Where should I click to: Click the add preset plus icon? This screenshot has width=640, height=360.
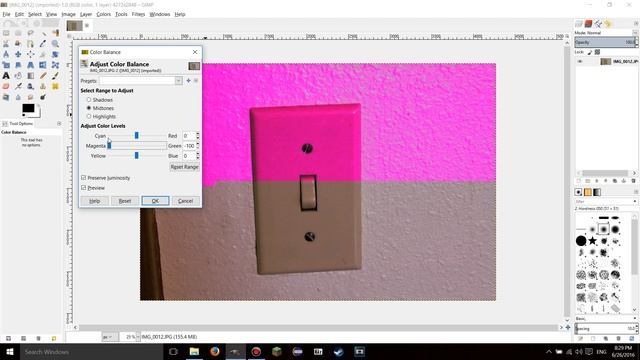(188, 81)
